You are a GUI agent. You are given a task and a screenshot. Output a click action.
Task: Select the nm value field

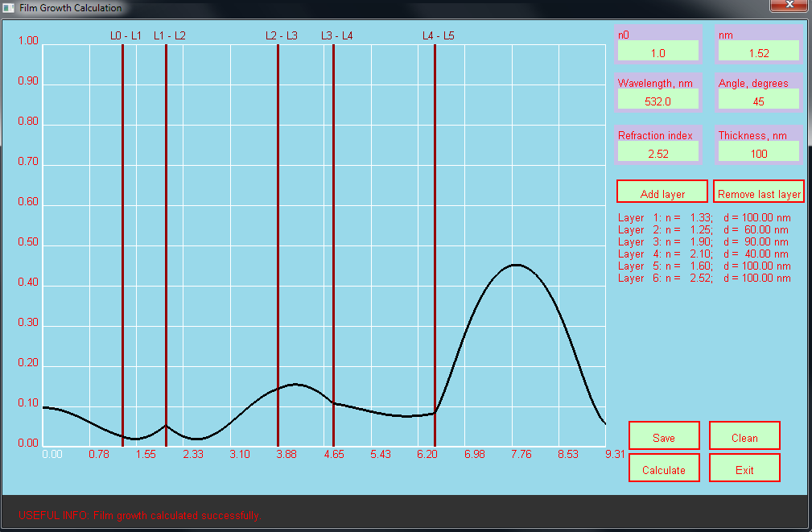[x=758, y=52]
